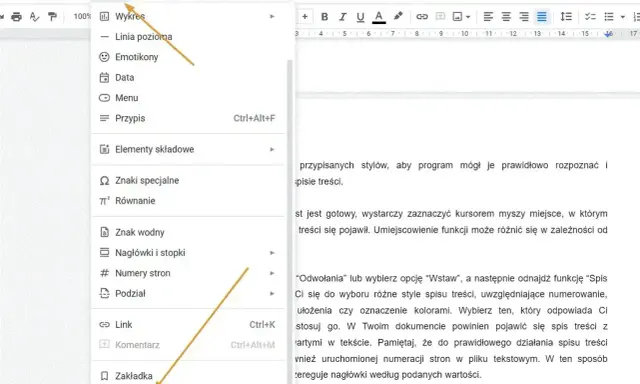Expand the bulleted list options arrow
Image resolution: width=640 pixels, height=384 pixels.
point(622,17)
